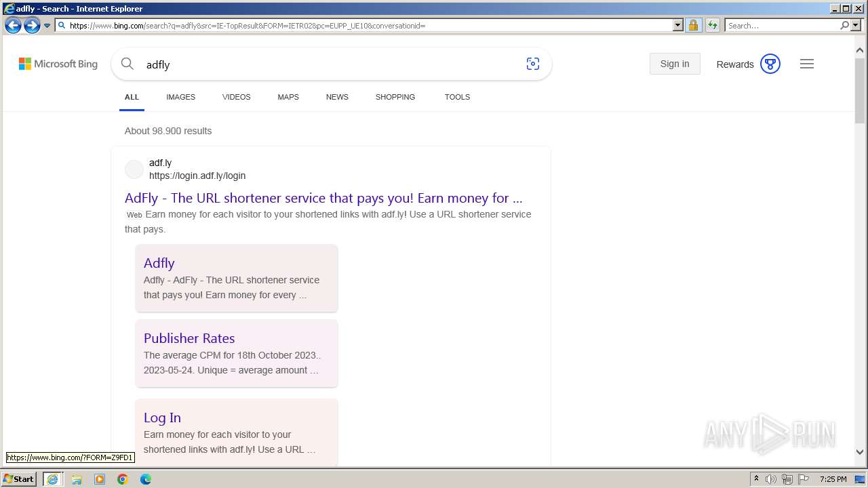Click the IE search magnifier icon

click(844, 26)
